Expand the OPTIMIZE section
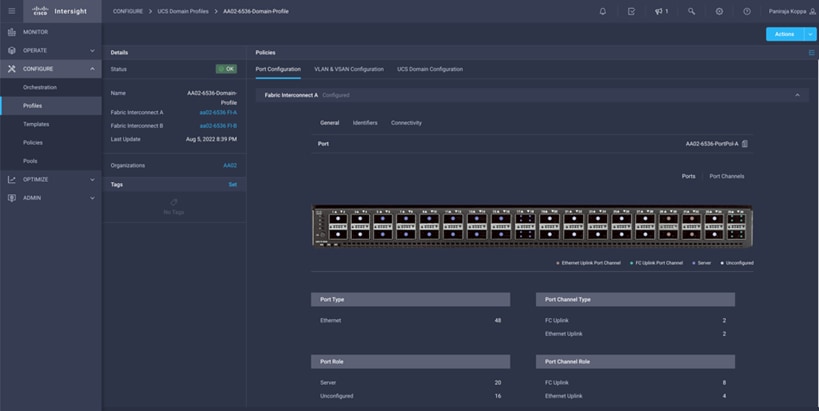The width and height of the screenshot is (819, 411). 92,180
